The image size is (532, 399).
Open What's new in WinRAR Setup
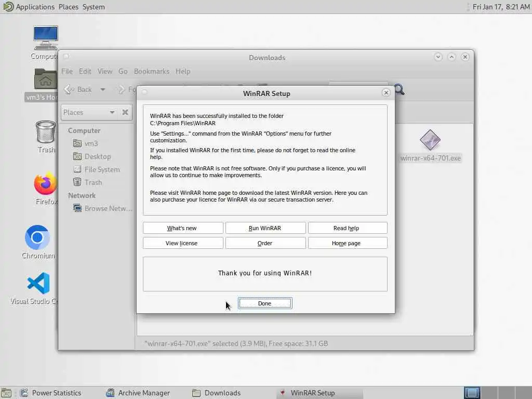point(182,228)
